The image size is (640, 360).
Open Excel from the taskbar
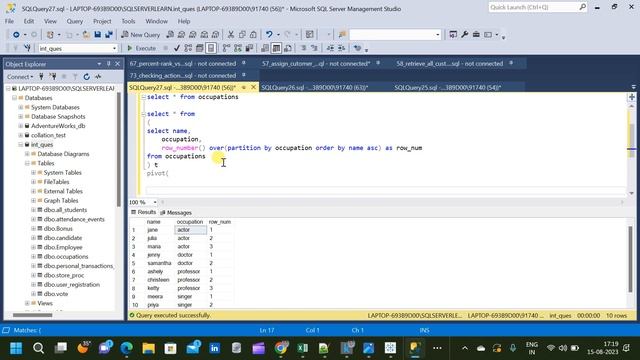302,348
